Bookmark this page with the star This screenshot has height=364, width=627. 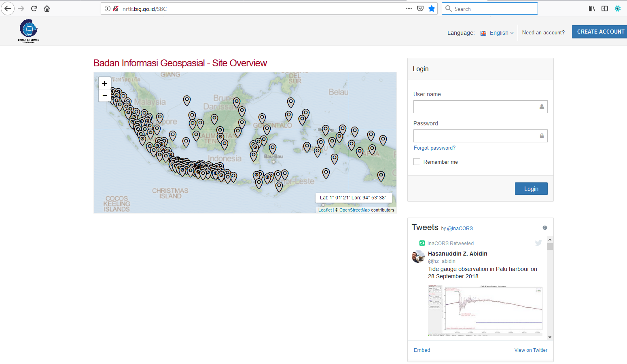432,8
